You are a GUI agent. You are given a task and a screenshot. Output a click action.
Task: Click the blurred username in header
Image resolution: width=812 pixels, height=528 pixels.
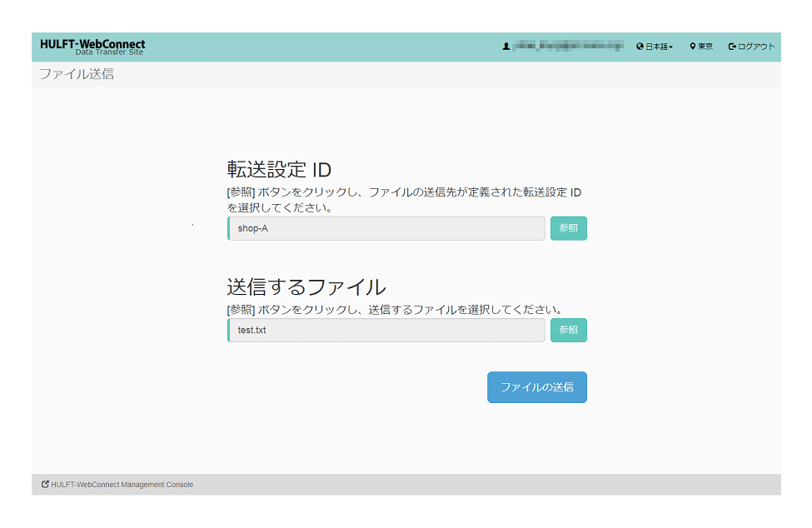click(567, 47)
